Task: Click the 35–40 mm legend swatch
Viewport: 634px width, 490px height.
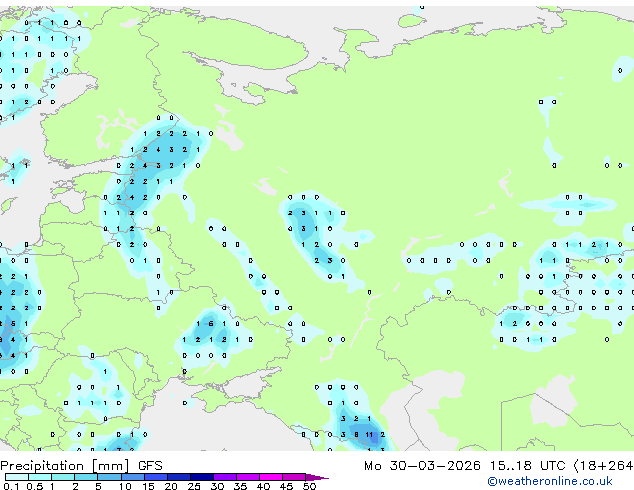Action: (x=247, y=477)
